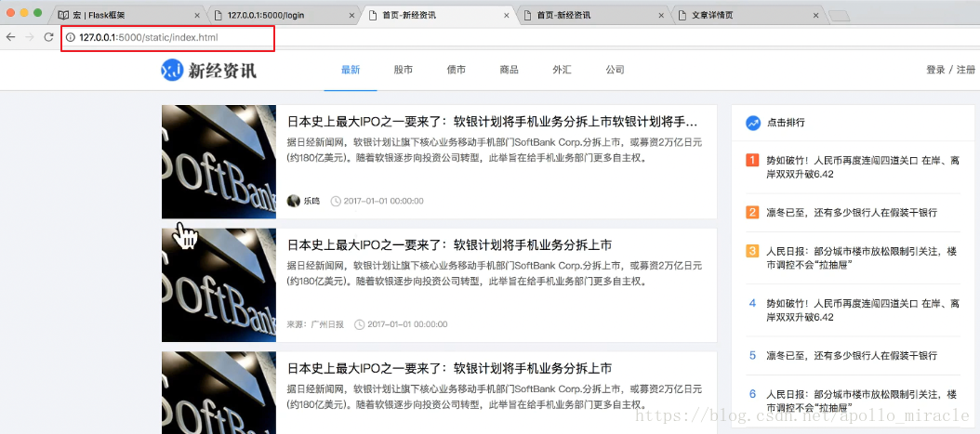Screen dimensions: 980x434
Task: Click the rank number 5
Action: tap(752, 356)
